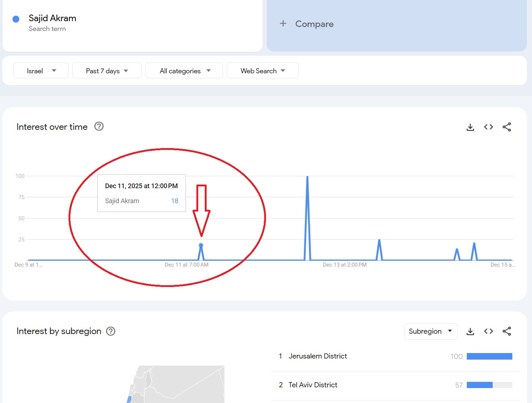
Task: Open embed code for Interest by subregion
Action: point(489,331)
